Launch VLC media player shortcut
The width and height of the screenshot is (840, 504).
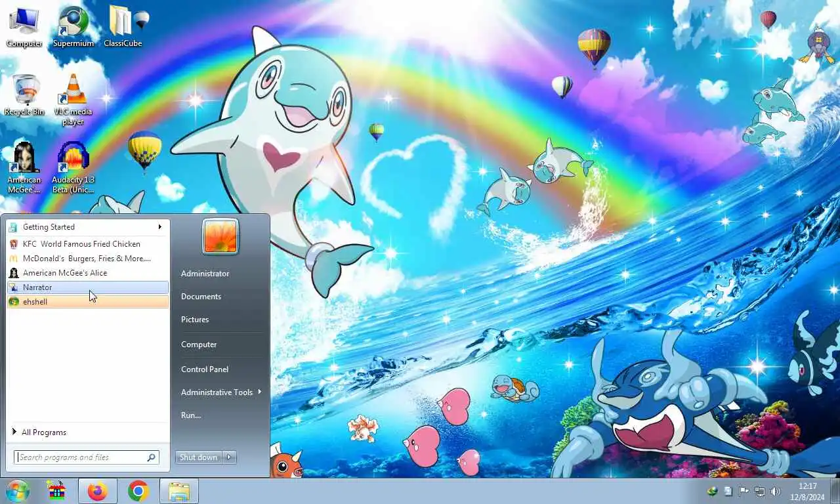tap(73, 99)
